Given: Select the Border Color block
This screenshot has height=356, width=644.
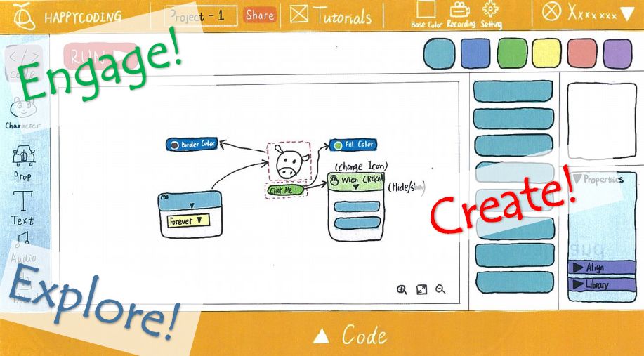Looking at the screenshot, I should (x=192, y=145).
